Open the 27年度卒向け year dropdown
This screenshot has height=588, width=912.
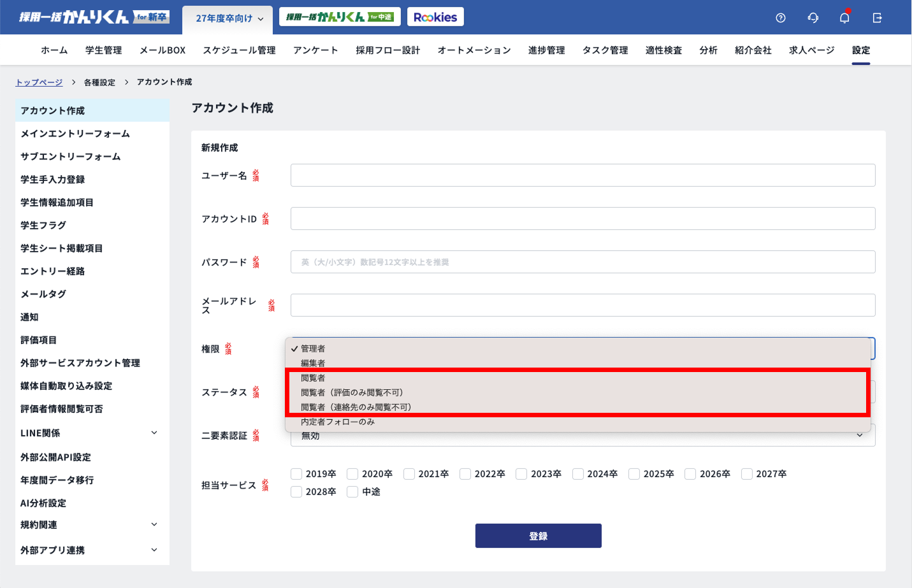pos(228,18)
